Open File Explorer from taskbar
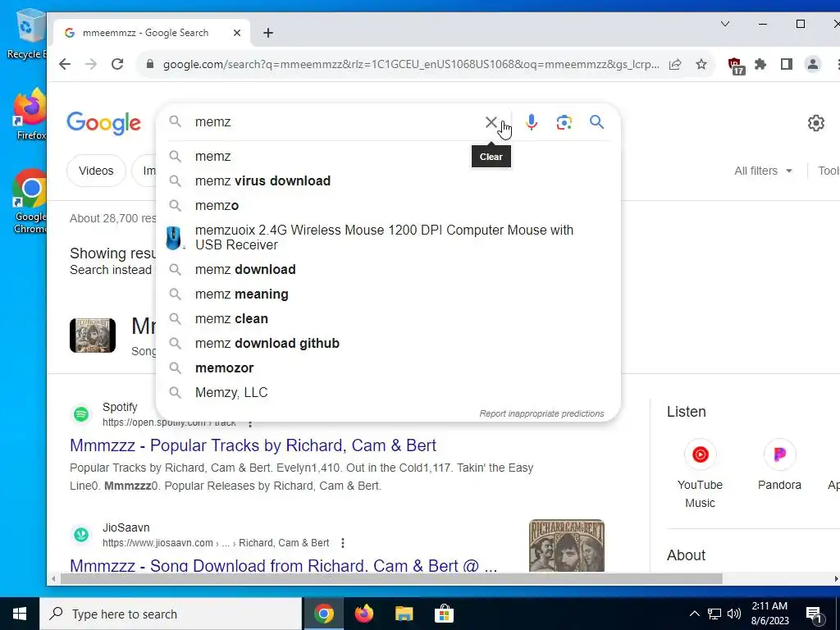Screen dimensions: 840x630 click(x=404, y=614)
